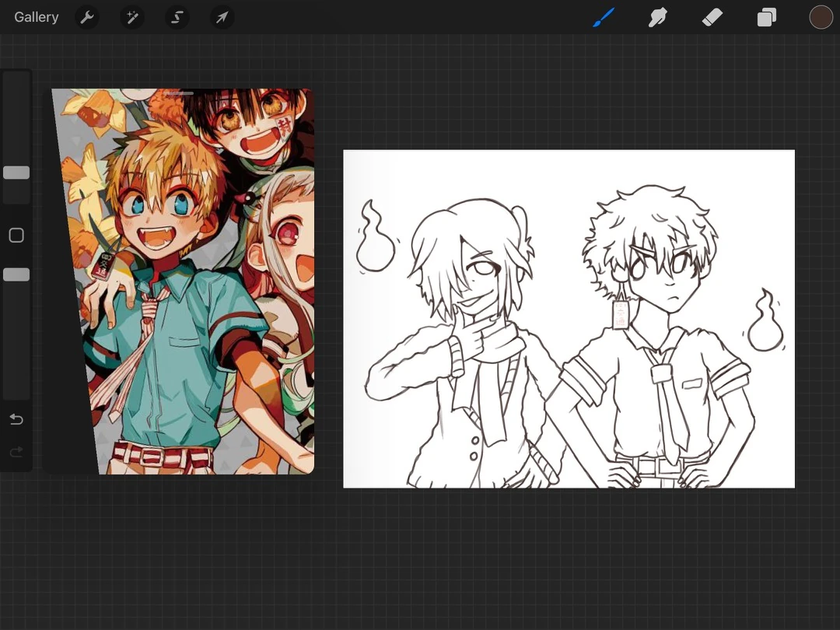Select the lineart sketch canvas
Screen dimensions: 840x630
pyautogui.click(x=568, y=319)
